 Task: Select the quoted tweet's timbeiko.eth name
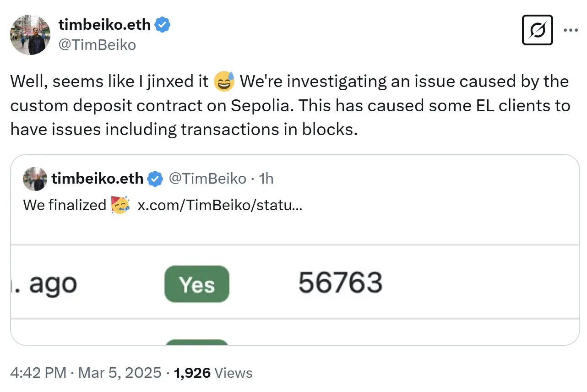click(98, 179)
